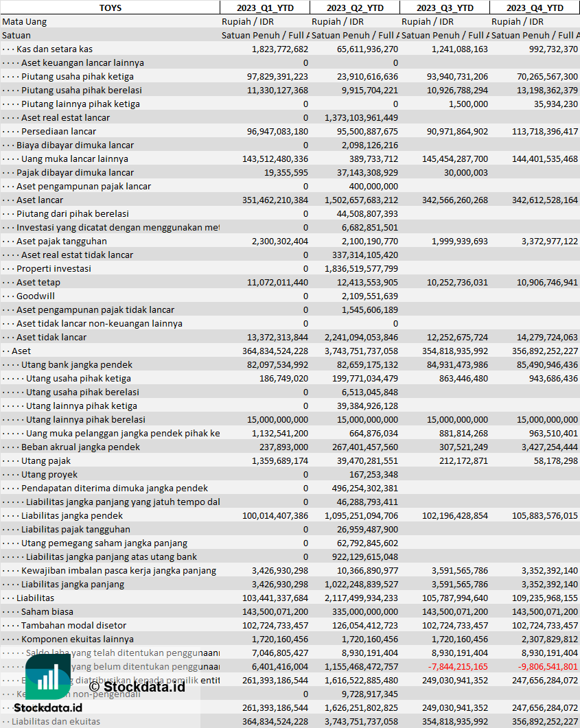Click Aset pajak tangguhan Q4 value 3,372,977,122

[550, 241]
